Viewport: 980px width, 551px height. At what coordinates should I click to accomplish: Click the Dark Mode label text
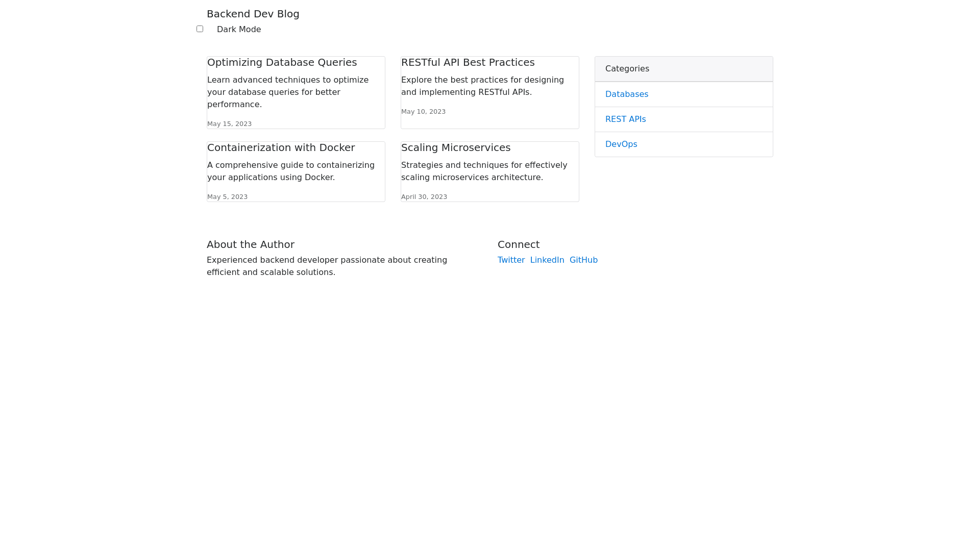tap(238, 30)
